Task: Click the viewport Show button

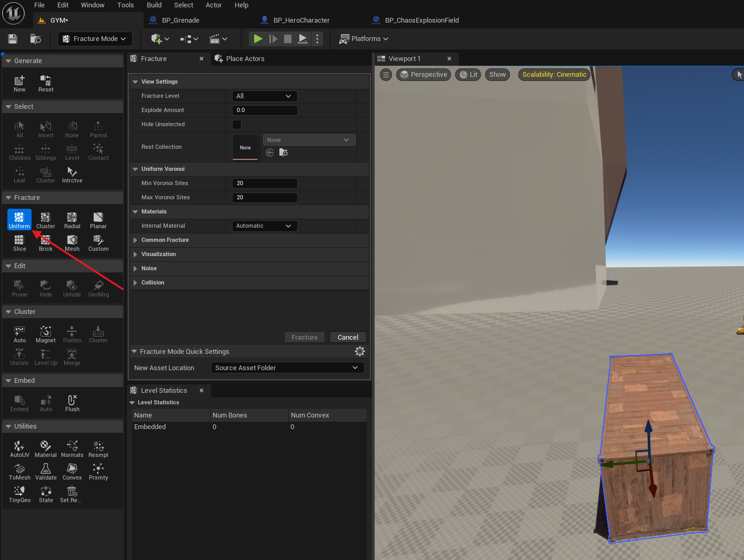Action: [497, 75]
